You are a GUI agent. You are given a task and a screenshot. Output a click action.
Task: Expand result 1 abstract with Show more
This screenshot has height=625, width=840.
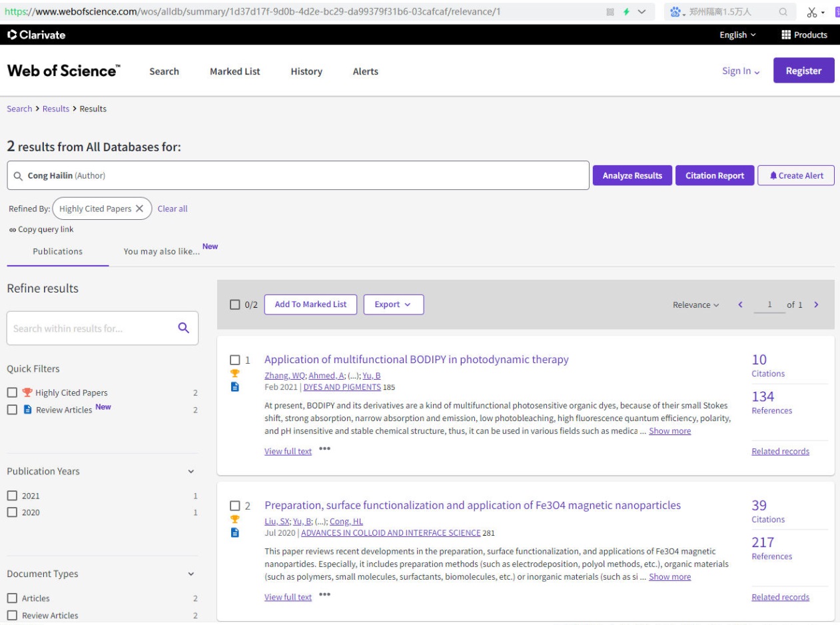669,431
